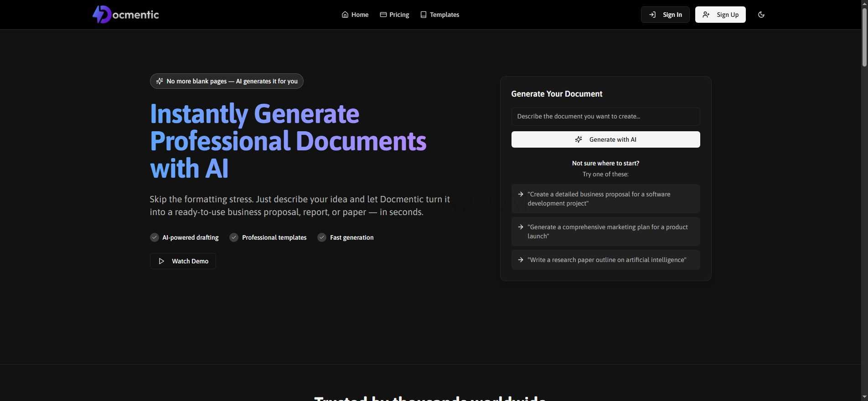Click the scrollbar down arrow
Screen dimensions: 868x401
pos(864,397)
